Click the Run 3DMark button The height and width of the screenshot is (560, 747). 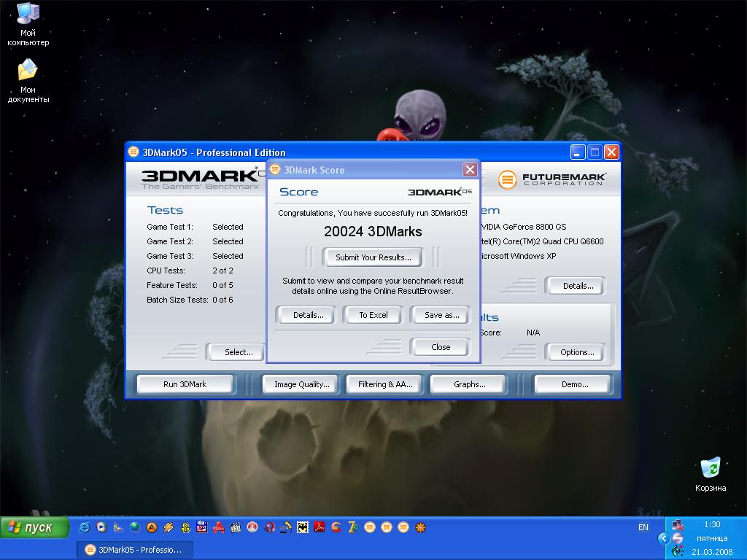click(185, 384)
